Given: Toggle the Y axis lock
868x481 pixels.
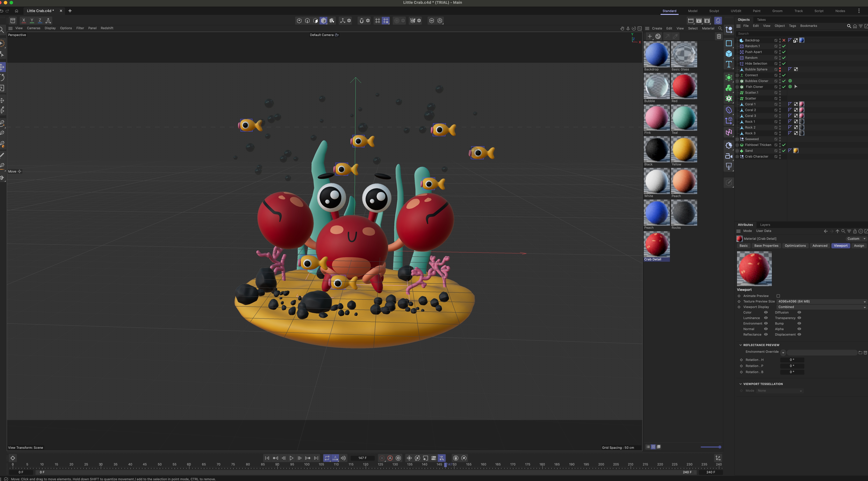Looking at the screenshot, I should point(32,20).
